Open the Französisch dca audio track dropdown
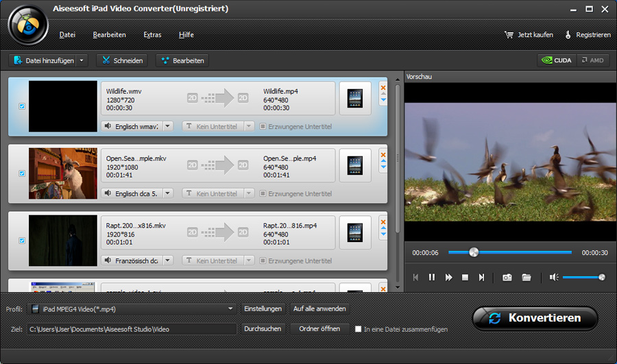Viewport: 617px width, 364px height. [168, 260]
